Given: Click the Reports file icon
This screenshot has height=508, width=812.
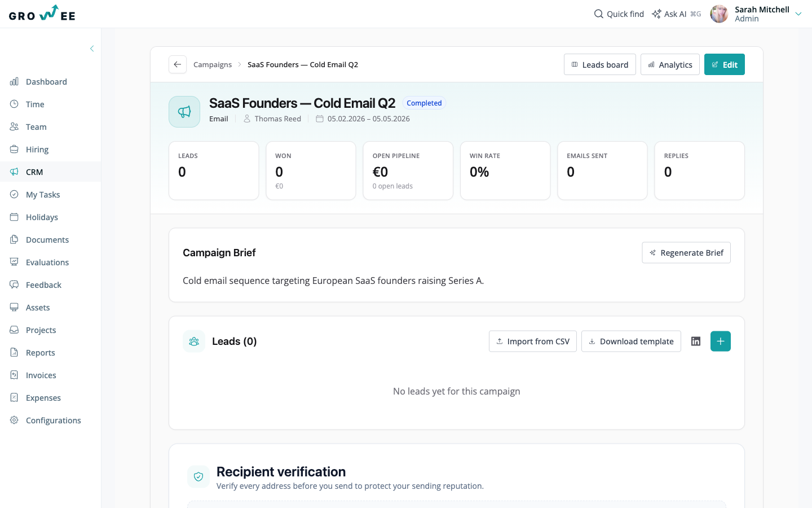Looking at the screenshot, I should click(x=14, y=353).
